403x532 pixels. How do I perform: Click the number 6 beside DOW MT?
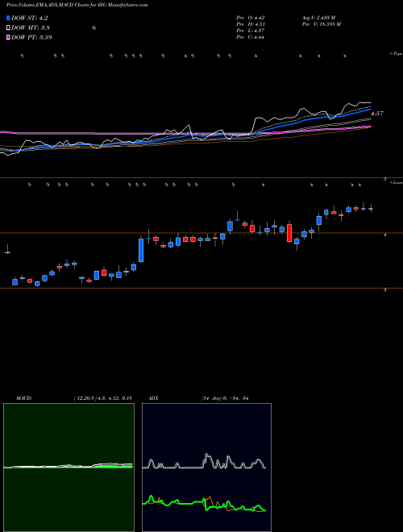[x=94, y=28]
